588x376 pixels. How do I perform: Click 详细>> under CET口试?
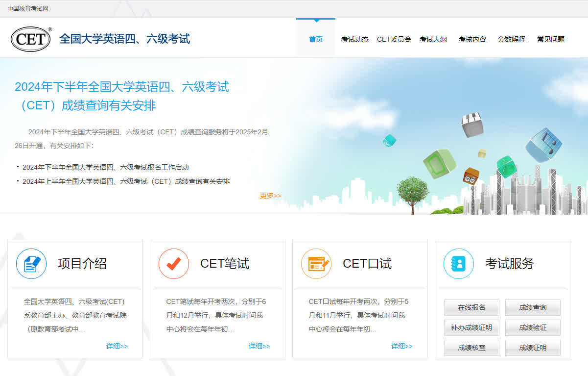point(401,346)
